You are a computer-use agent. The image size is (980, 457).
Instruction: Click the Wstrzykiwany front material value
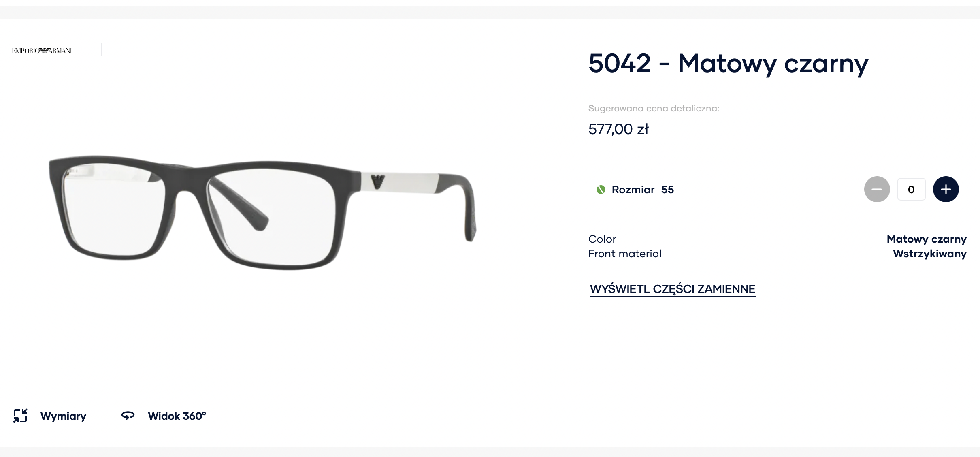(930, 254)
